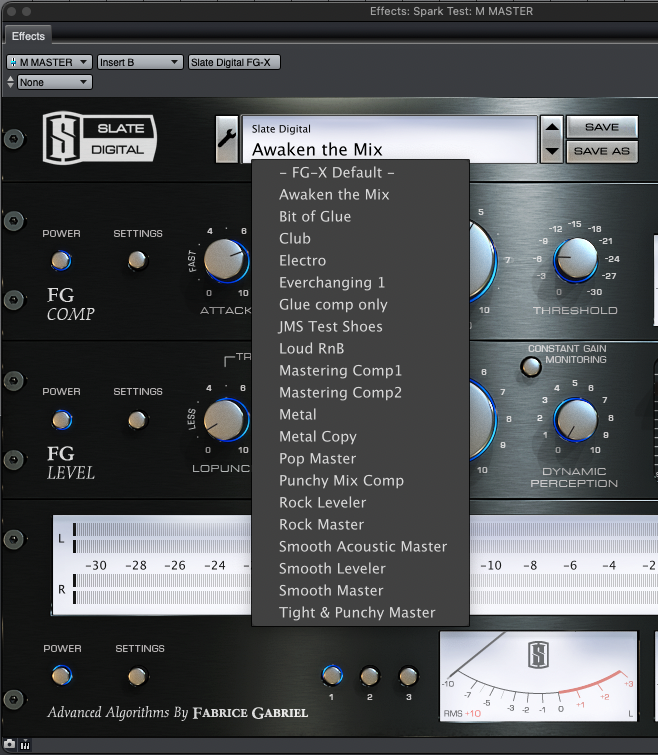This screenshot has height=755, width=658.
Task: Choose the Bit of Glue preset
Action: [360, 217]
